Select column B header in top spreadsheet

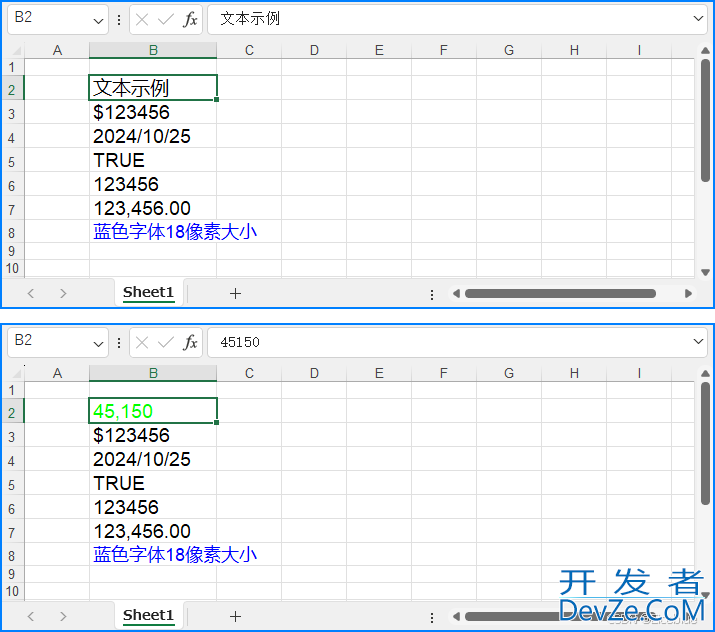(153, 50)
